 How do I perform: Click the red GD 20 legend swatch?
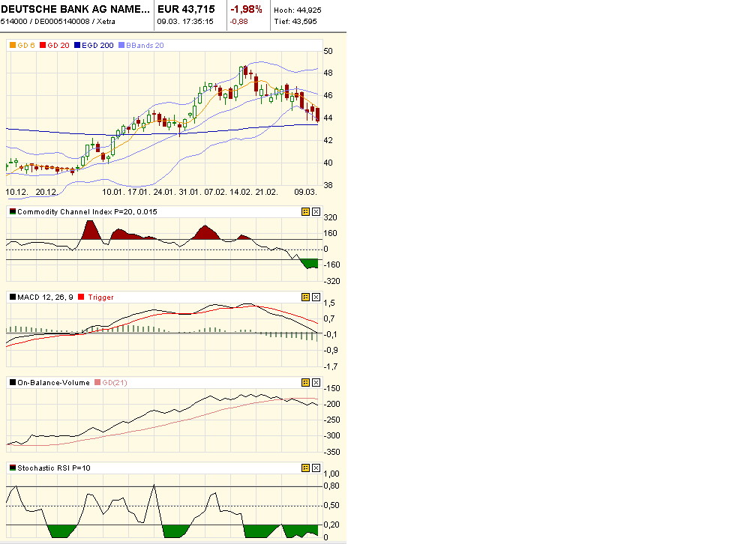point(43,45)
